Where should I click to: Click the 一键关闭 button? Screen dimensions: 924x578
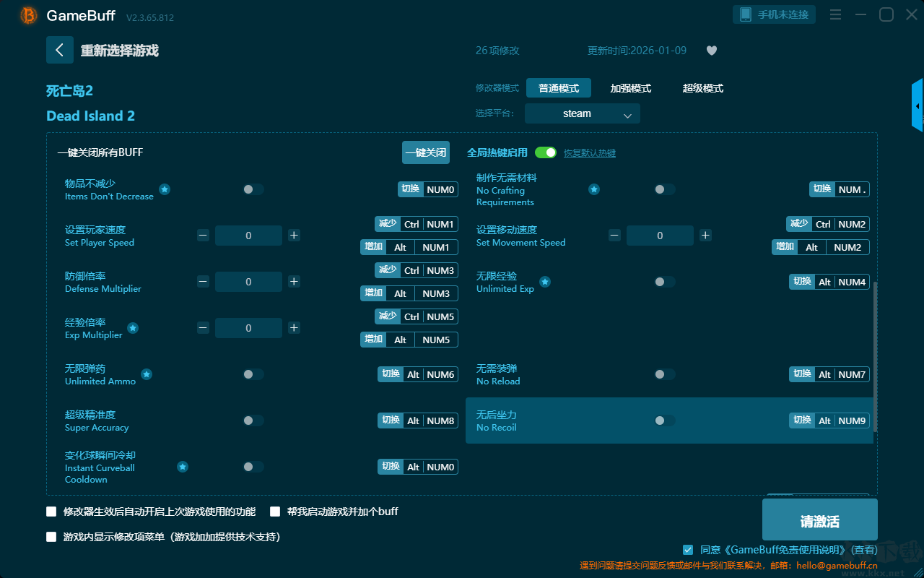(x=426, y=152)
